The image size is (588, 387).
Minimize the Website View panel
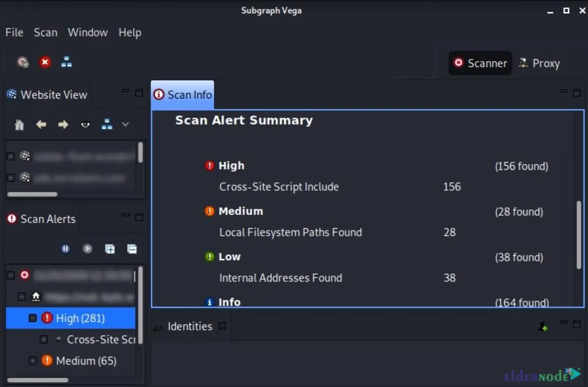tap(126, 91)
